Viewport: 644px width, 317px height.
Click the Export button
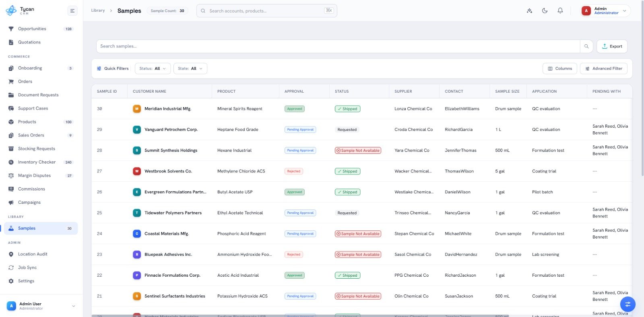click(612, 46)
